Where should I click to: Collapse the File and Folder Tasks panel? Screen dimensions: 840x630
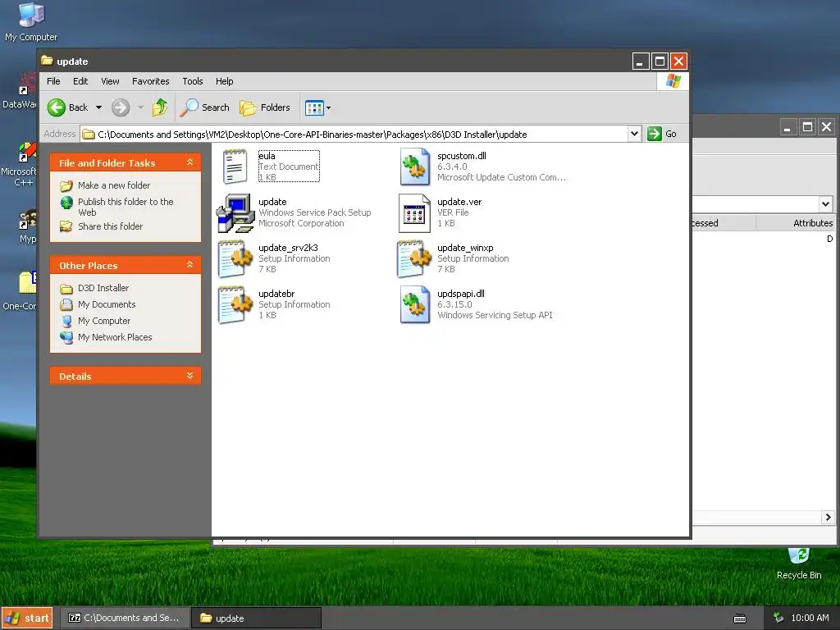[189, 162]
